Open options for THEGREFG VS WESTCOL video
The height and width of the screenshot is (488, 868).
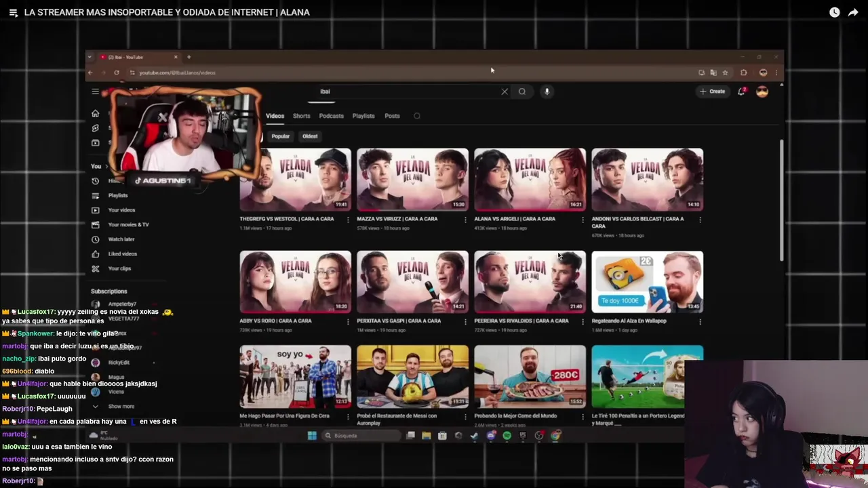click(x=348, y=220)
